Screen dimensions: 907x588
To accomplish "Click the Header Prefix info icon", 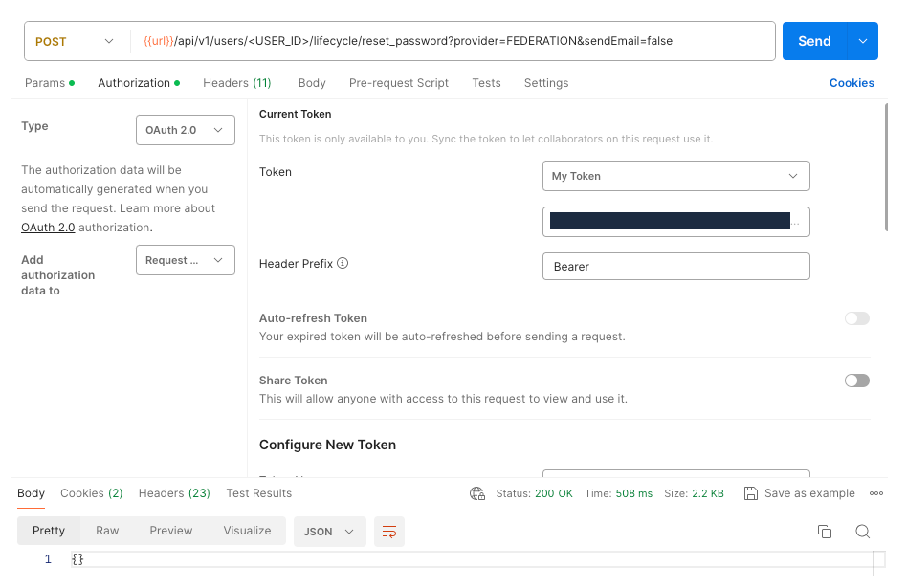I will [343, 264].
